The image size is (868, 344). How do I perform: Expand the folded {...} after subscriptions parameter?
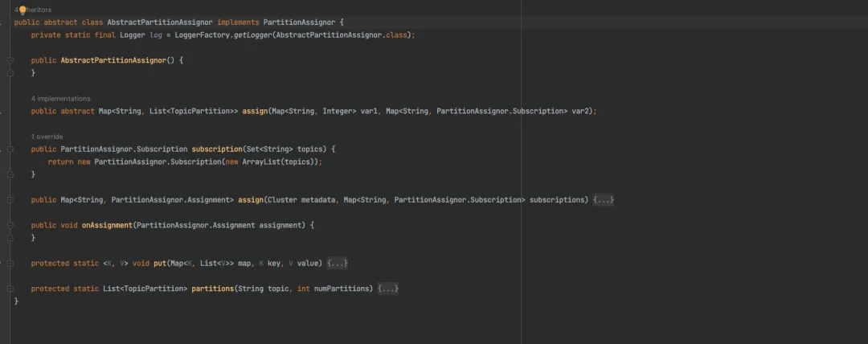[604, 199]
